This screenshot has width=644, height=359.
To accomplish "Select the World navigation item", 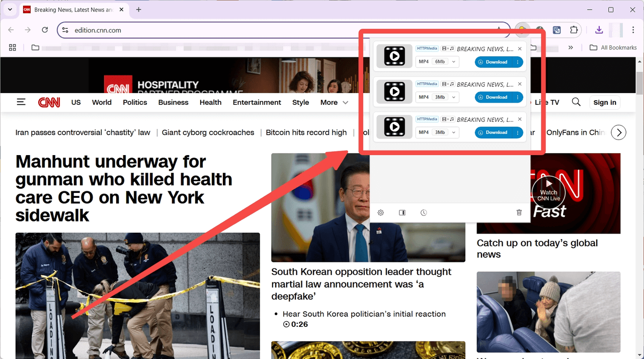I will pyautogui.click(x=102, y=102).
